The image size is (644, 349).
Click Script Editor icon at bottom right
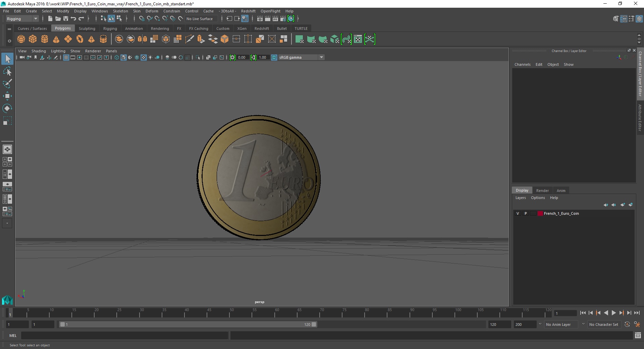coord(638,335)
